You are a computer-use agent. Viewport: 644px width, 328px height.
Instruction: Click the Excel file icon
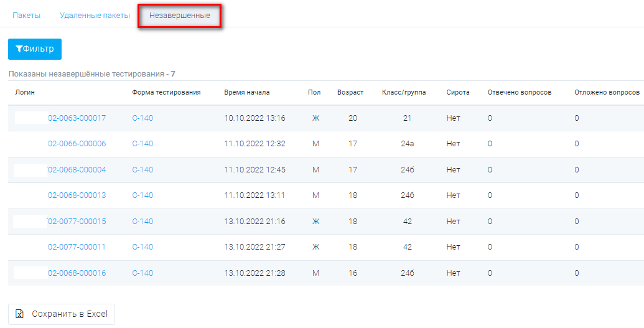click(x=19, y=314)
